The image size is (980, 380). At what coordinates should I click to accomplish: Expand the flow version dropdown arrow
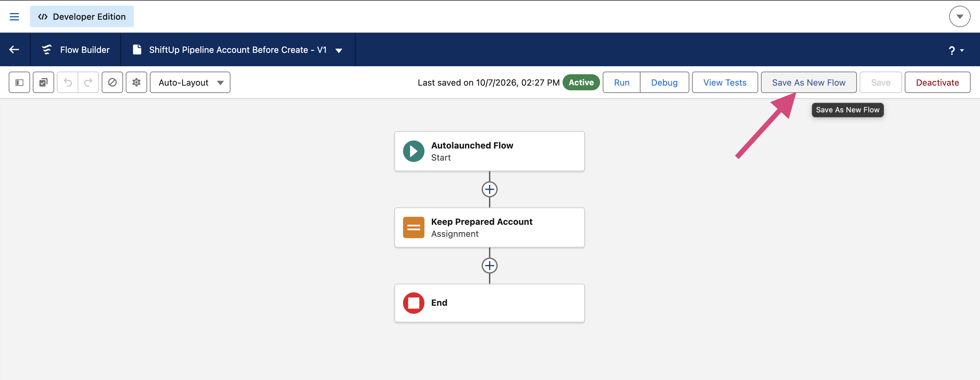pyautogui.click(x=338, y=50)
